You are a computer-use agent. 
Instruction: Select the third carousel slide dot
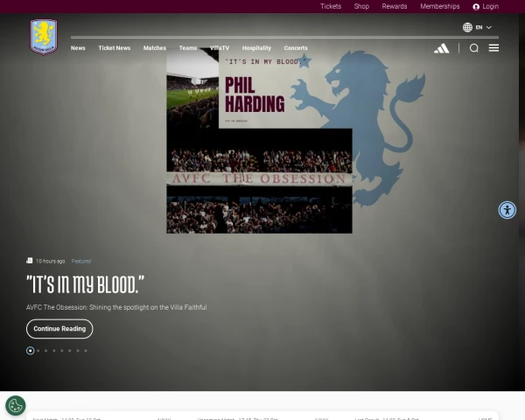(45, 351)
